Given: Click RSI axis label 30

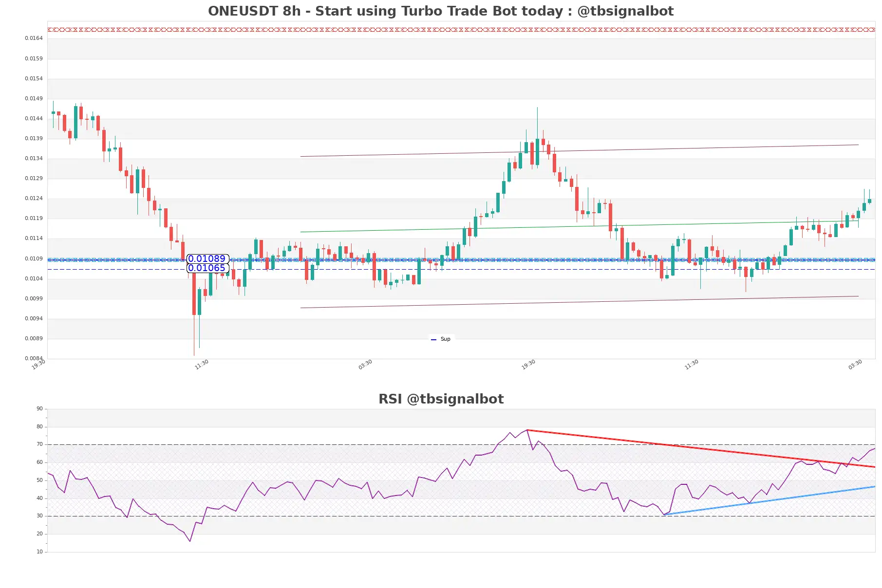Looking at the screenshot, I should point(39,516).
